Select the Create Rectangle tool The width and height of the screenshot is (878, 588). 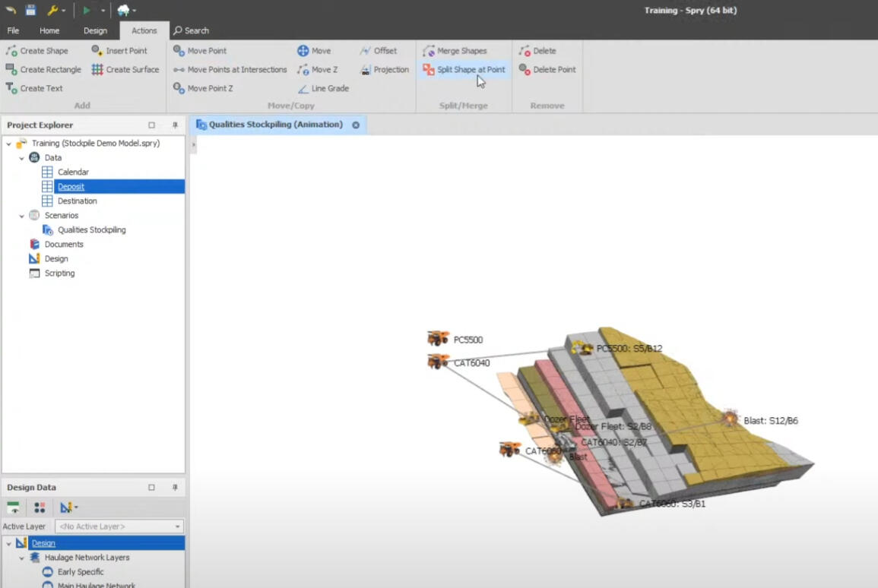pyautogui.click(x=43, y=70)
